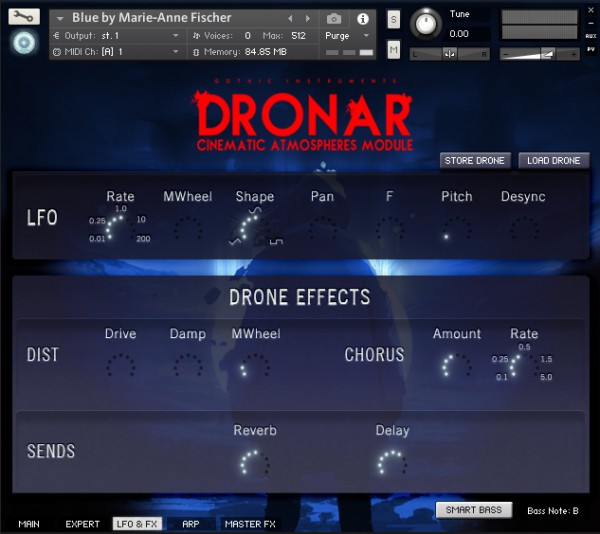Click the Tune value 0.00
The height and width of the screenshot is (534, 600).
click(x=459, y=34)
